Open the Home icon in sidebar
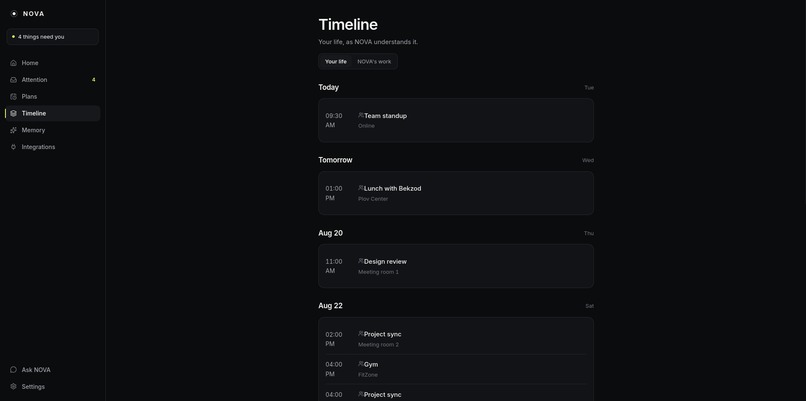The height and width of the screenshot is (401, 806). pos(13,63)
